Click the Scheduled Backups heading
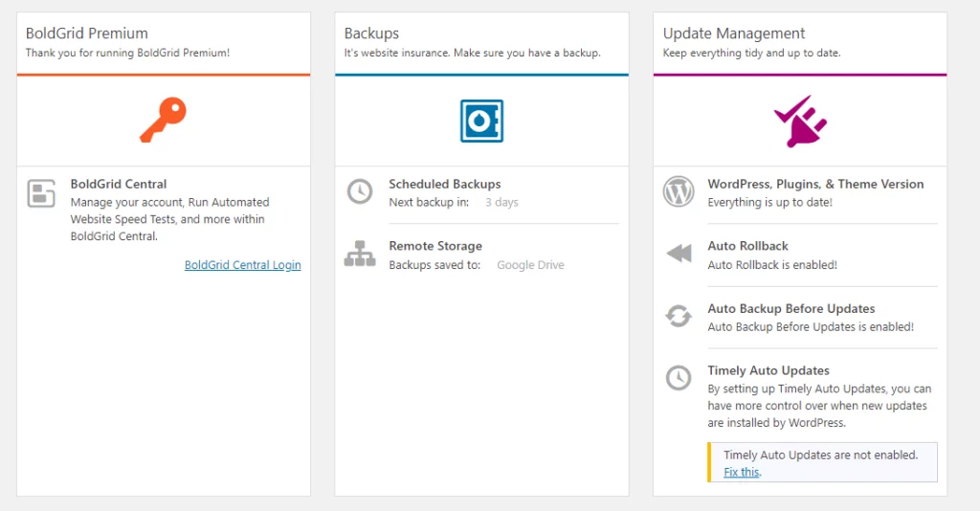Screen dimensions: 980x511 point(445,185)
